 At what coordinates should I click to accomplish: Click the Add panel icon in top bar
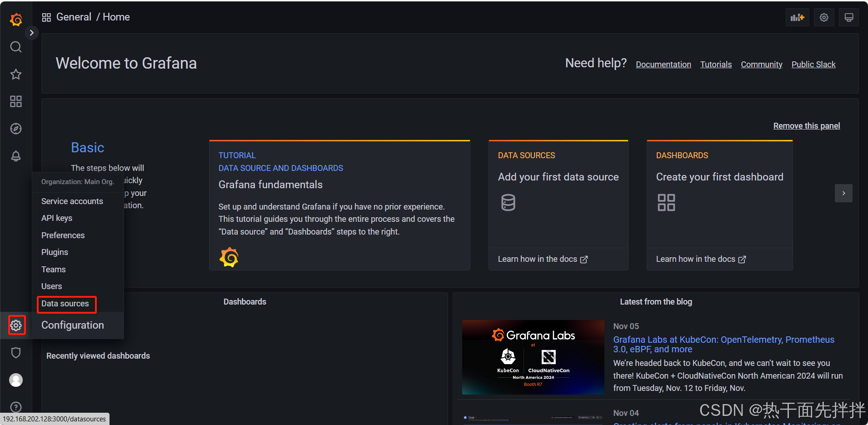coord(798,17)
